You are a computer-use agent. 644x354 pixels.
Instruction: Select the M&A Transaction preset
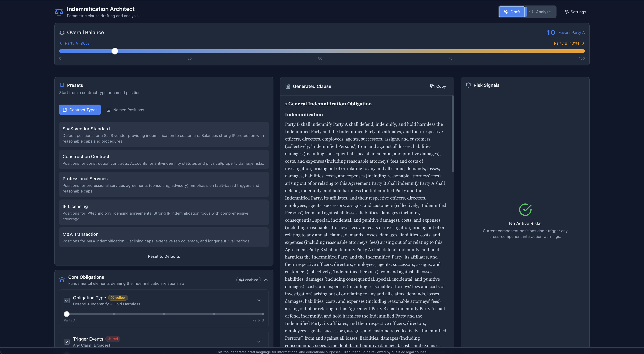tap(164, 237)
